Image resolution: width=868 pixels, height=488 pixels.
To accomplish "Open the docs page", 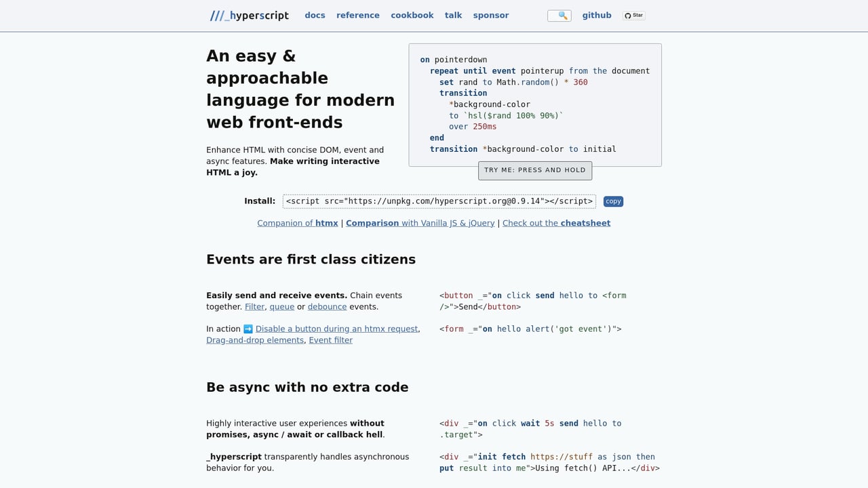I will click(315, 15).
